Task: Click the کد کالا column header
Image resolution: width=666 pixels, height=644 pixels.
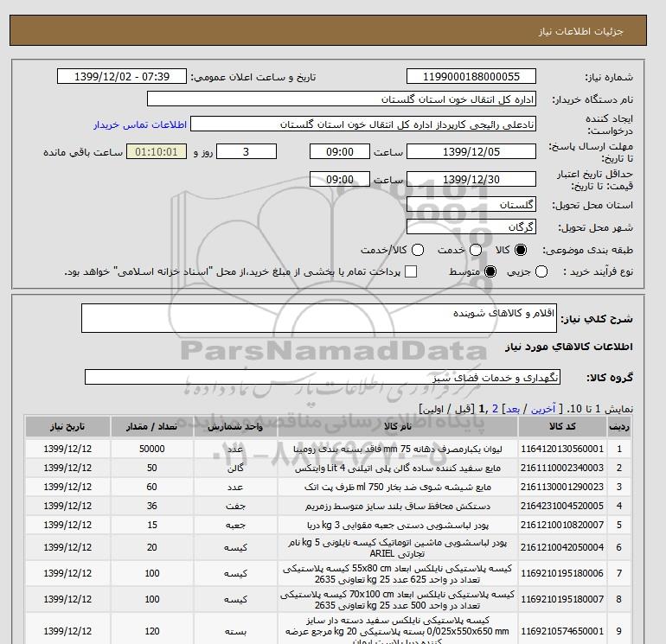Action: [562, 427]
